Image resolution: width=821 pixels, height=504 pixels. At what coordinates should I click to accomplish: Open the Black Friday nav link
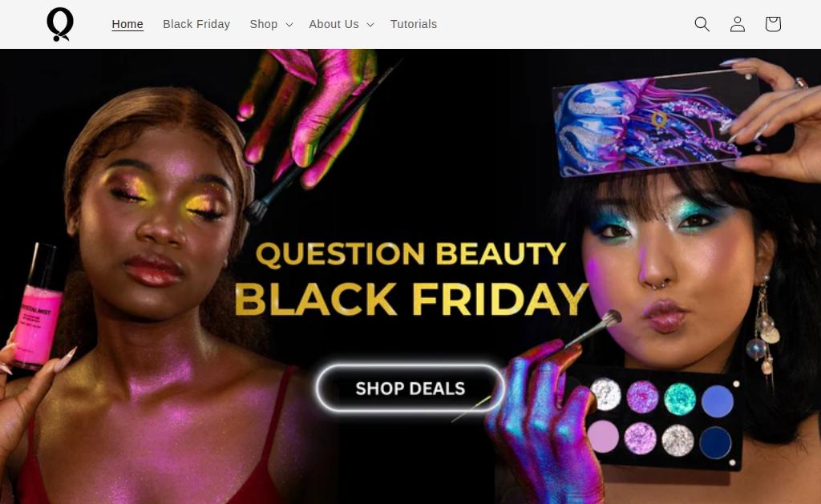pyautogui.click(x=196, y=24)
